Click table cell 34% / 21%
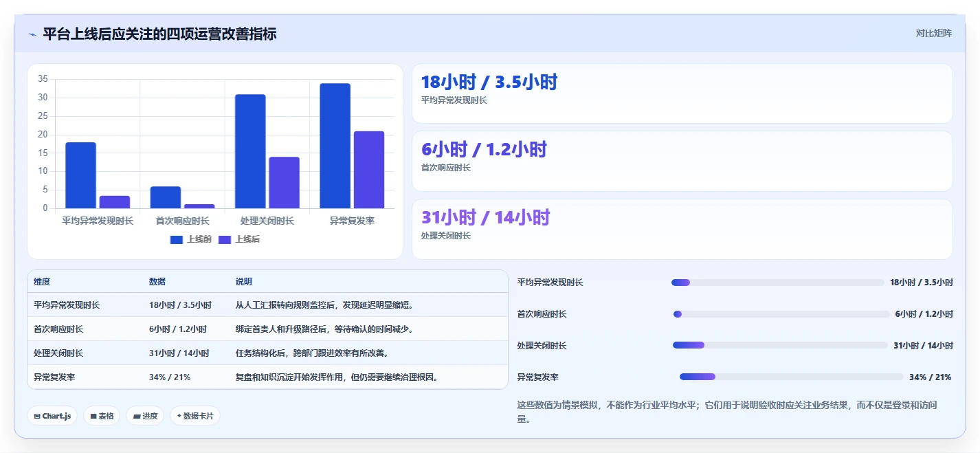The image size is (980, 453). point(170,377)
